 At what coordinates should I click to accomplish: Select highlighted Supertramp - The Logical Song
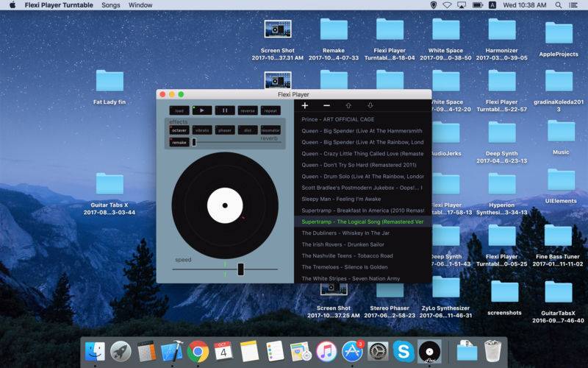[x=362, y=222]
